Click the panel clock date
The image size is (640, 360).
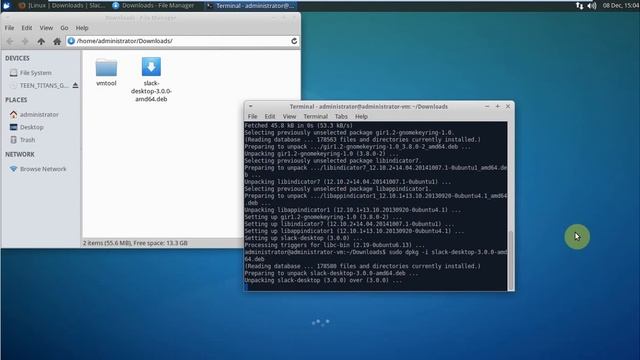620,5
